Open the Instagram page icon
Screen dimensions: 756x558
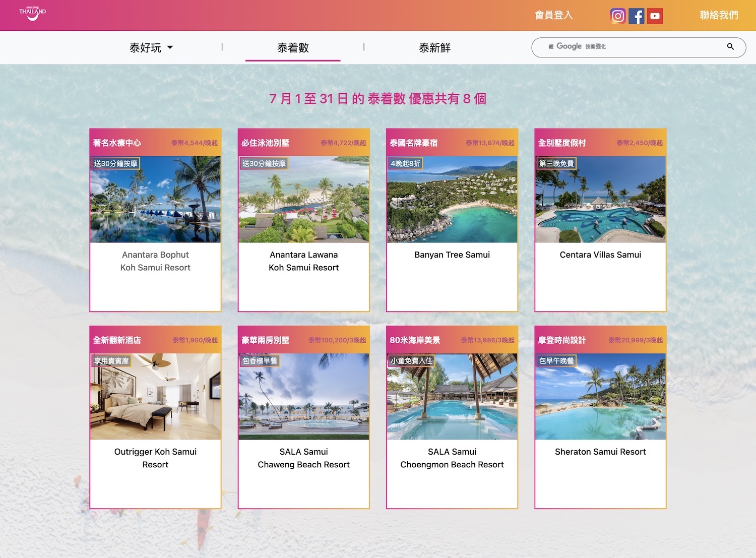point(618,16)
